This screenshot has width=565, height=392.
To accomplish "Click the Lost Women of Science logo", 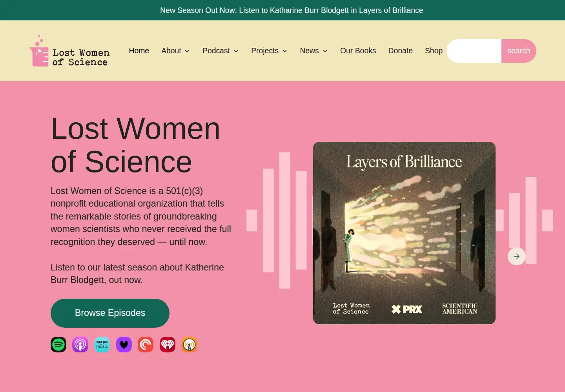I will coord(70,51).
